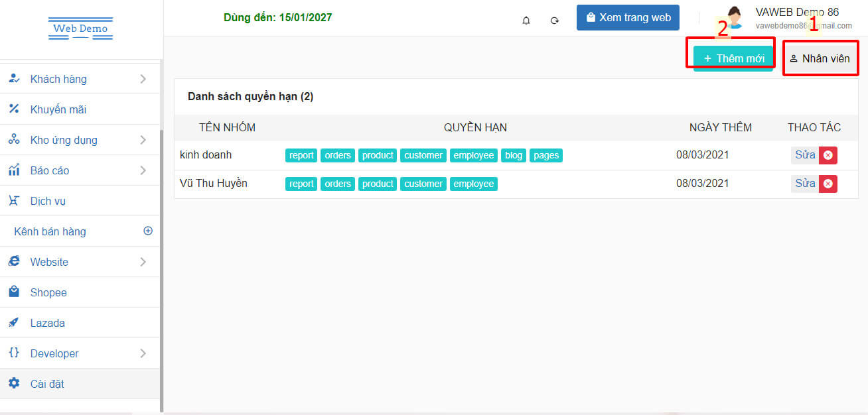Open the Khuyến mãi menu item

(x=58, y=109)
